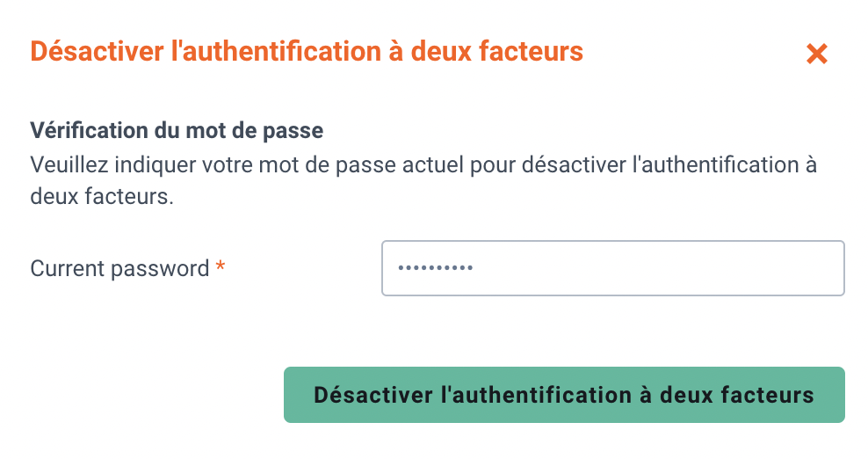Image resolution: width=868 pixels, height=459 pixels.
Task: Dismiss dialog using the top-right cross
Action: [x=816, y=54]
